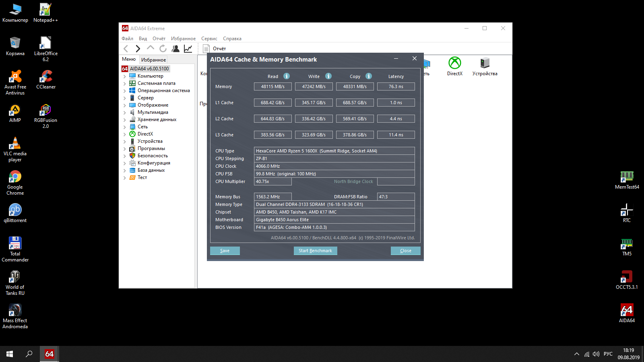Open AIMP desktop shortcut

tap(15, 113)
